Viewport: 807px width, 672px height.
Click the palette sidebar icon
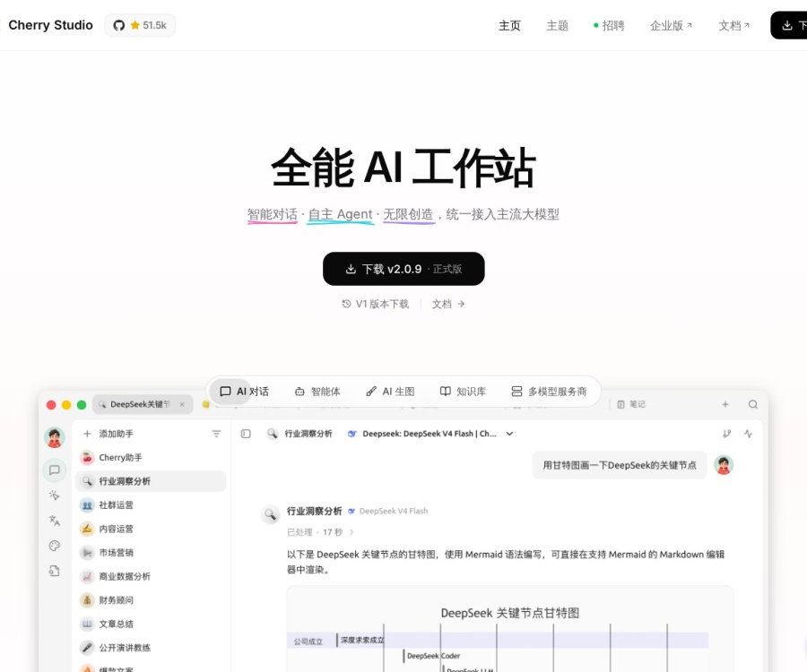click(x=55, y=546)
